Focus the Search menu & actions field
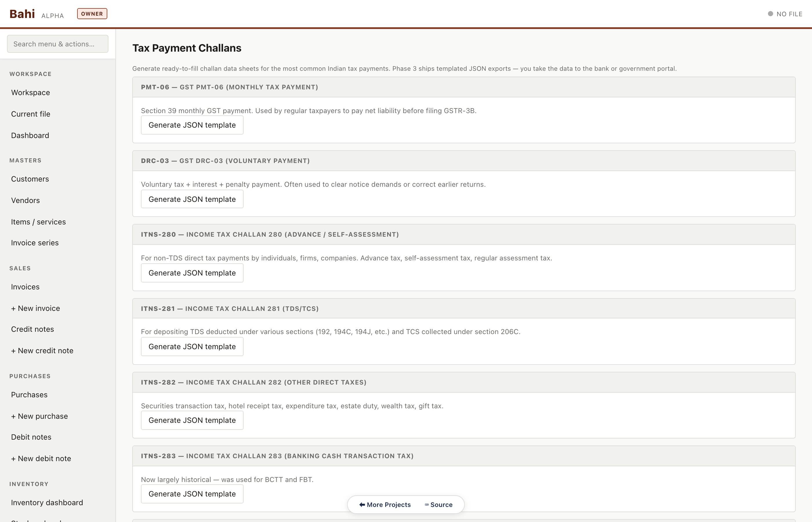 pos(58,44)
